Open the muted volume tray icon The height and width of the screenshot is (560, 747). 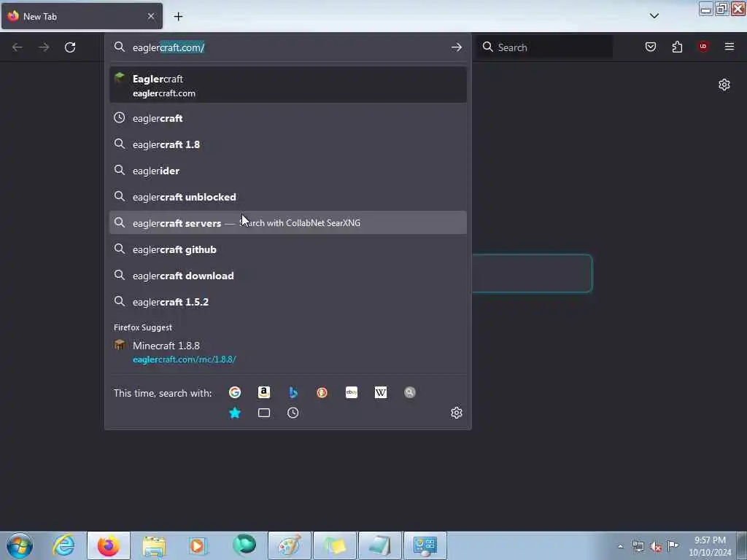tap(656, 547)
